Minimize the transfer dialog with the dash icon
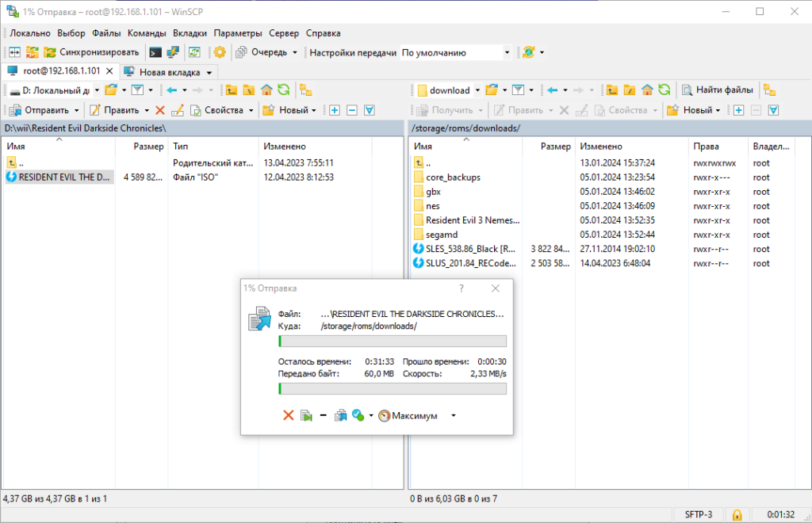This screenshot has height=523, width=812. pos(324,415)
